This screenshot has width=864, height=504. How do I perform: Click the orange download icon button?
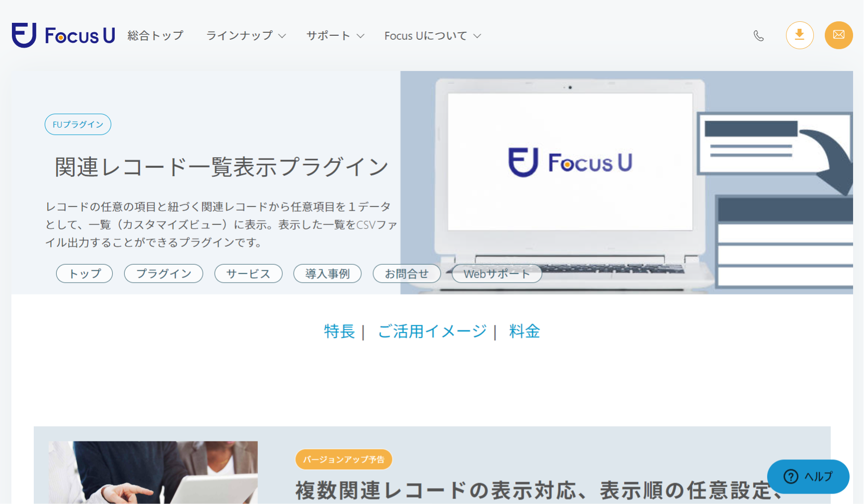[x=799, y=35]
